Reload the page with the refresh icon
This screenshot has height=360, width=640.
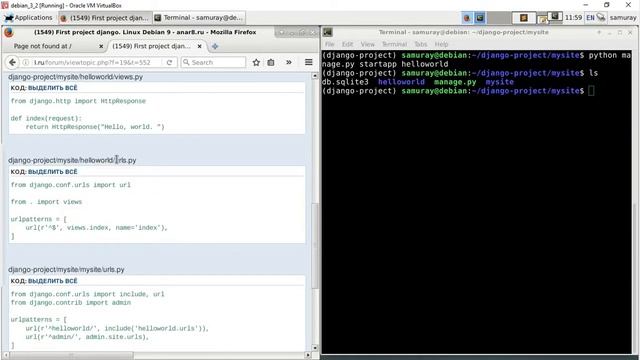tap(169, 62)
